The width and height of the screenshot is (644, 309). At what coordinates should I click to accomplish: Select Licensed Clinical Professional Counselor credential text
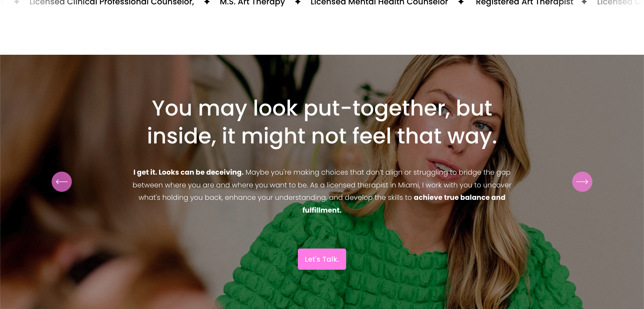coord(112,3)
